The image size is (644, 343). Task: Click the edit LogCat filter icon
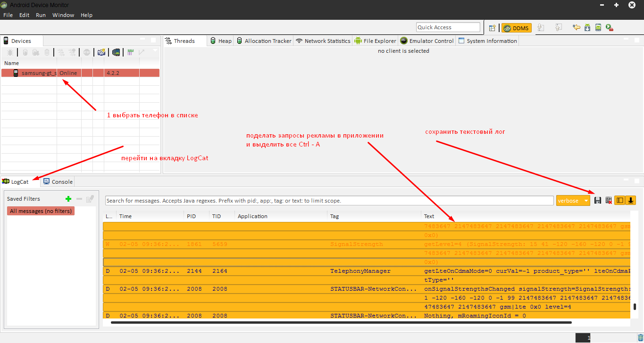point(90,199)
